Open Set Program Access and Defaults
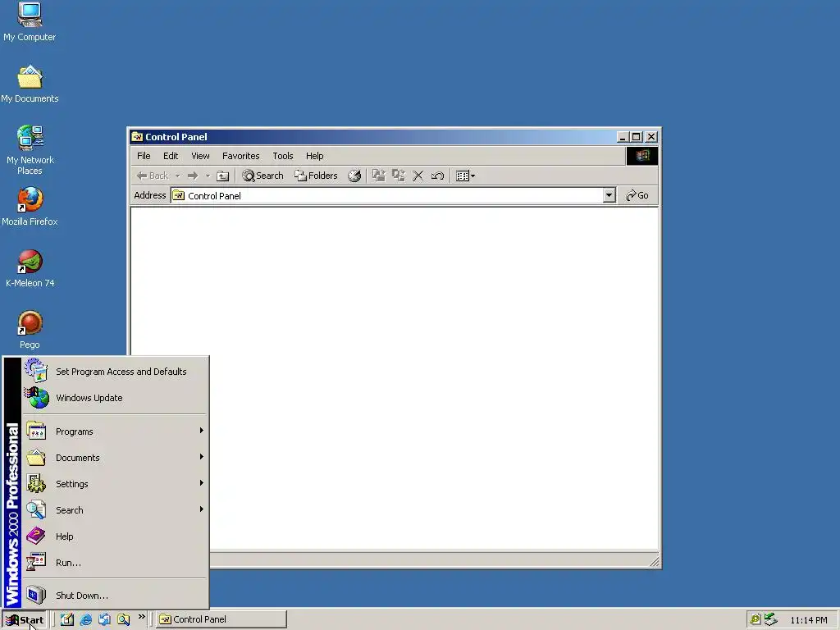This screenshot has width=840, height=630. pos(115,372)
